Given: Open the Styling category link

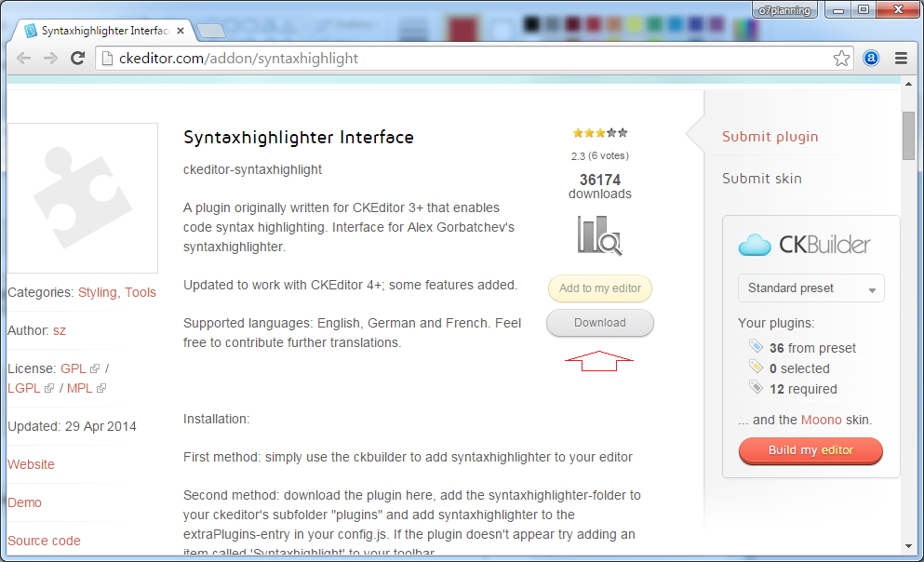Looking at the screenshot, I should click(x=98, y=293).
